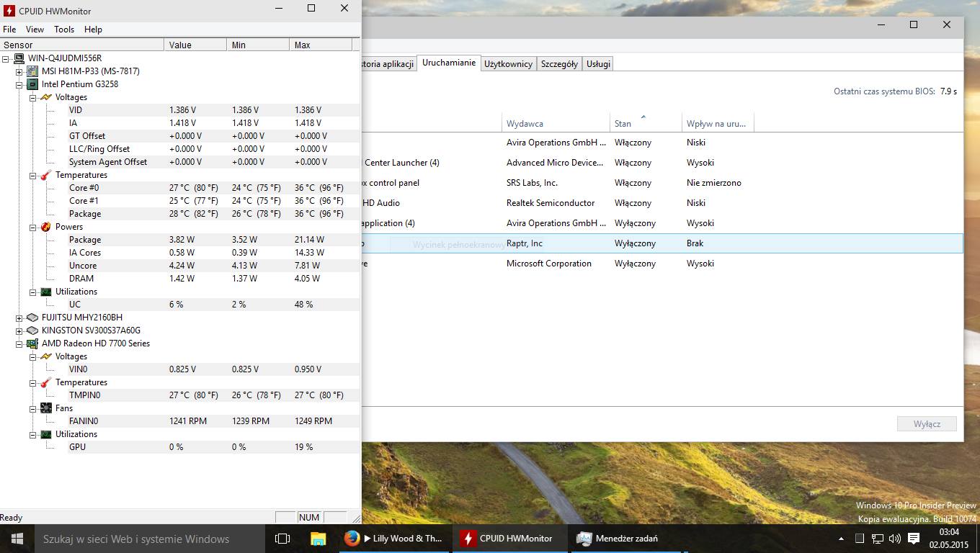The image size is (980, 553).
Task: Open Task View on the taskbar
Action: coord(282,539)
